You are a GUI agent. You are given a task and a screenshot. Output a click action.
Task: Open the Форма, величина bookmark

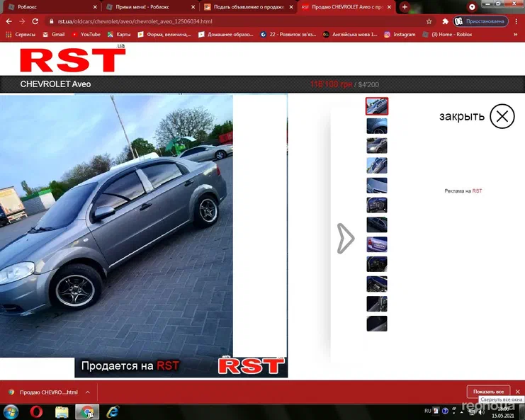pyautogui.click(x=164, y=35)
